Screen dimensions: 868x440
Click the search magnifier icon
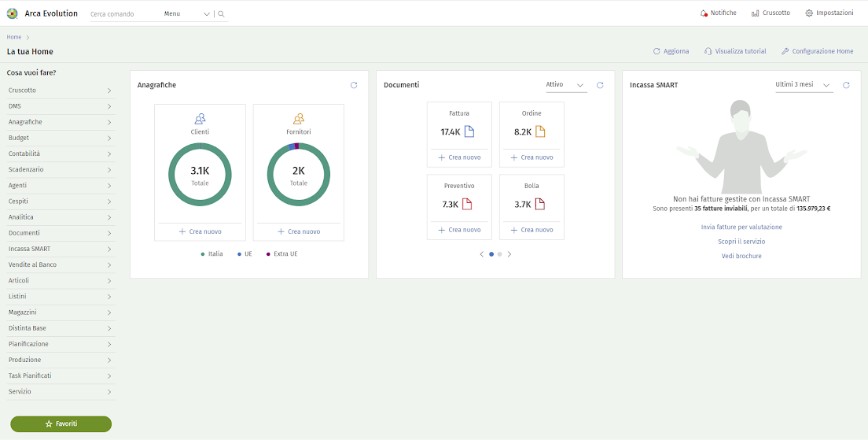(x=221, y=14)
